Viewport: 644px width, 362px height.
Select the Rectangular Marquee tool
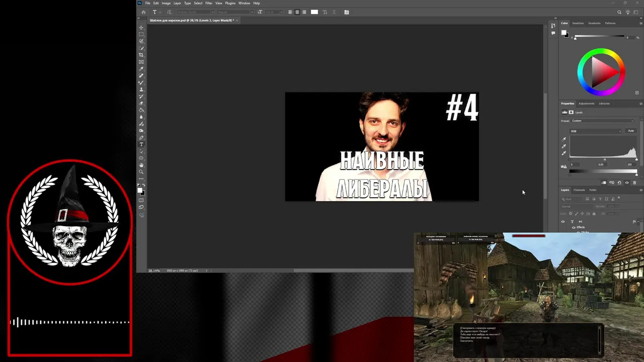point(141,34)
